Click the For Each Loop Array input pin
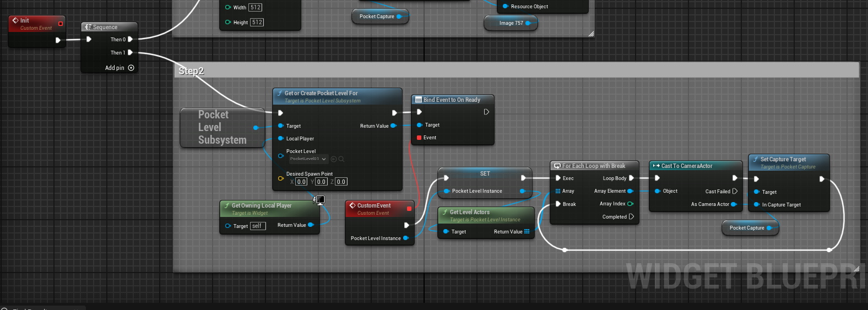 click(x=558, y=191)
